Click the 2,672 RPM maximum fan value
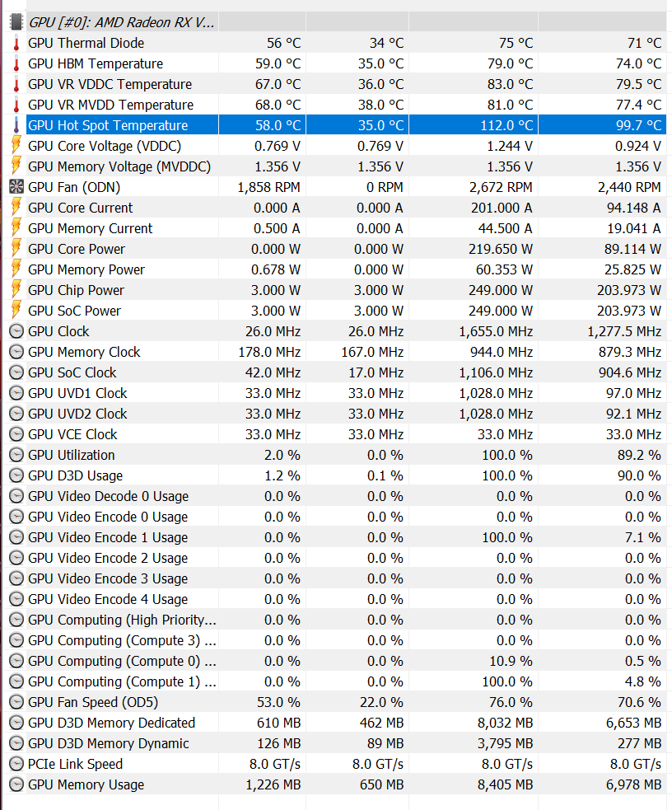Image resolution: width=672 pixels, height=810 pixels. pyautogui.click(x=501, y=188)
